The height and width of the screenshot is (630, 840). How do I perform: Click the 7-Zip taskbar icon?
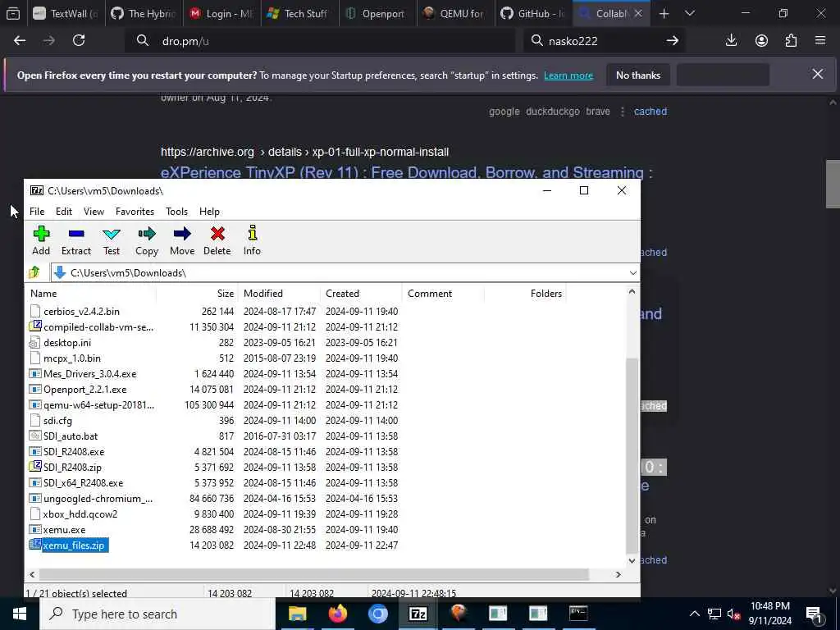[x=418, y=614]
